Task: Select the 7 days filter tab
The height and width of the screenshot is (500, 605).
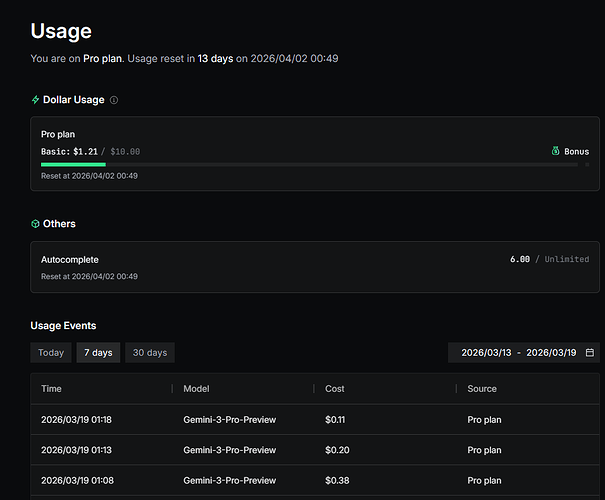Action: (97, 353)
